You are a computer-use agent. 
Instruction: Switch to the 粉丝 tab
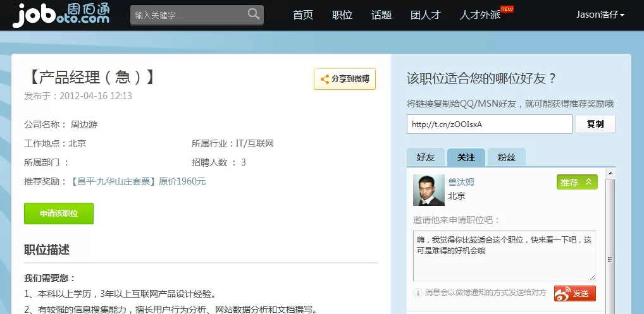click(x=506, y=157)
